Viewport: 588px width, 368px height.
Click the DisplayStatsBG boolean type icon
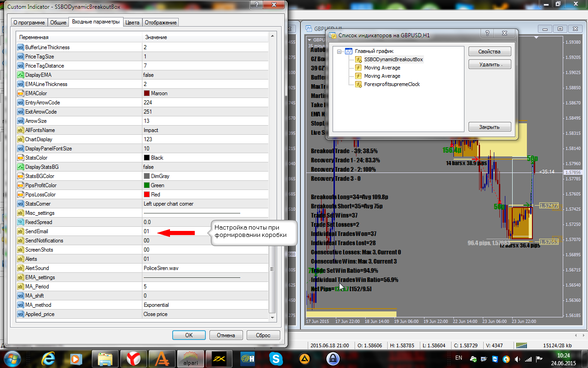click(x=20, y=167)
